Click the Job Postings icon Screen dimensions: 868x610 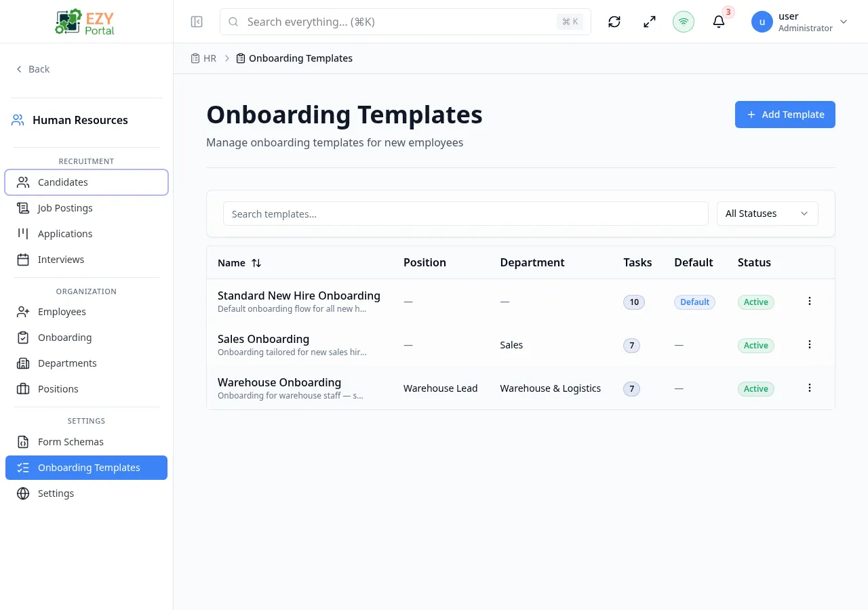point(23,208)
